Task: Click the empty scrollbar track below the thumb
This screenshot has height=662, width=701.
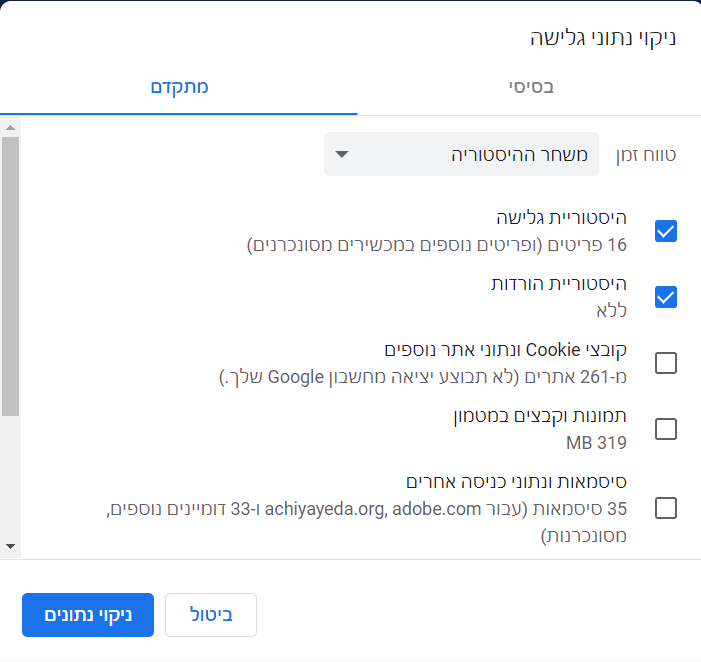Action: [10, 475]
